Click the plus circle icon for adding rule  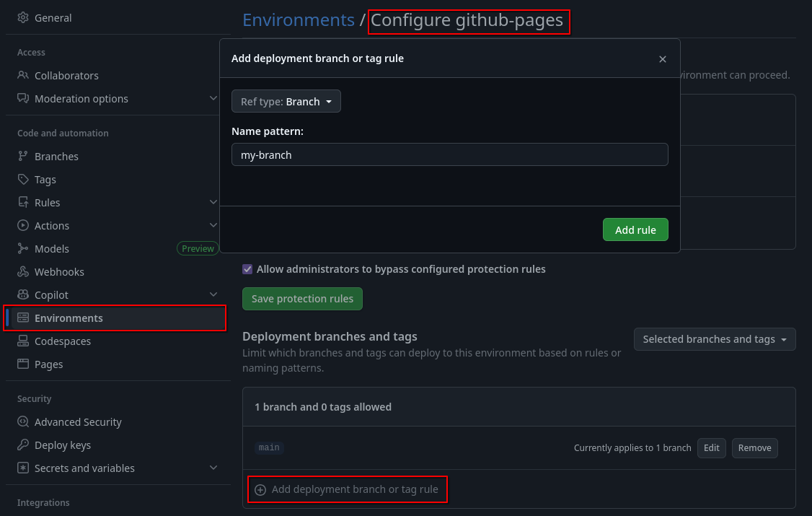tap(260, 489)
